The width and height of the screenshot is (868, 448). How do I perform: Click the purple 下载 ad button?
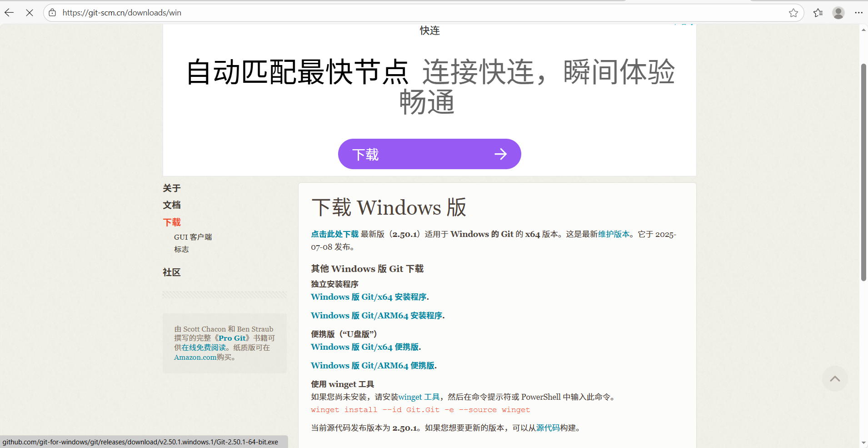(429, 154)
